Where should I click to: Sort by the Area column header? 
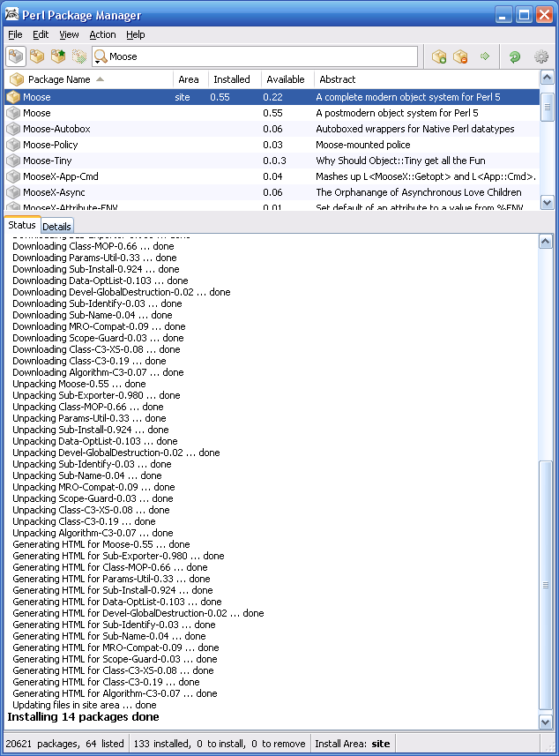[190, 79]
